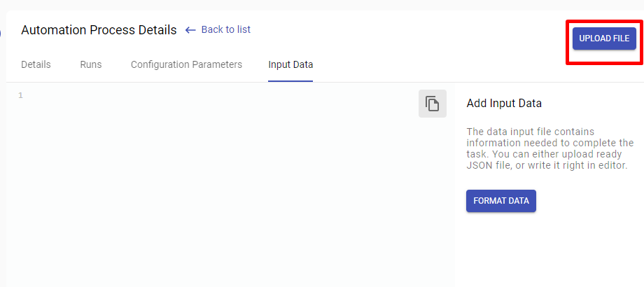Click the data input file description paragraph
Screen dimensions: 644x287
pos(550,148)
